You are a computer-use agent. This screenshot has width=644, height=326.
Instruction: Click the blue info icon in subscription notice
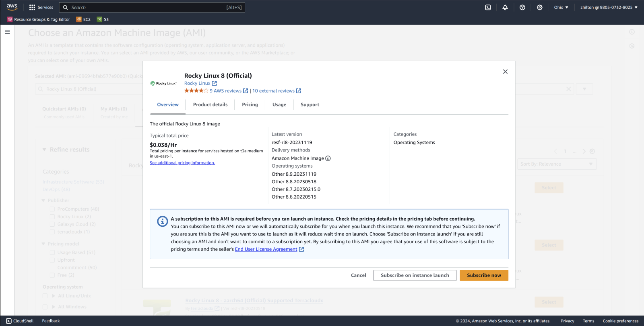pos(162,221)
